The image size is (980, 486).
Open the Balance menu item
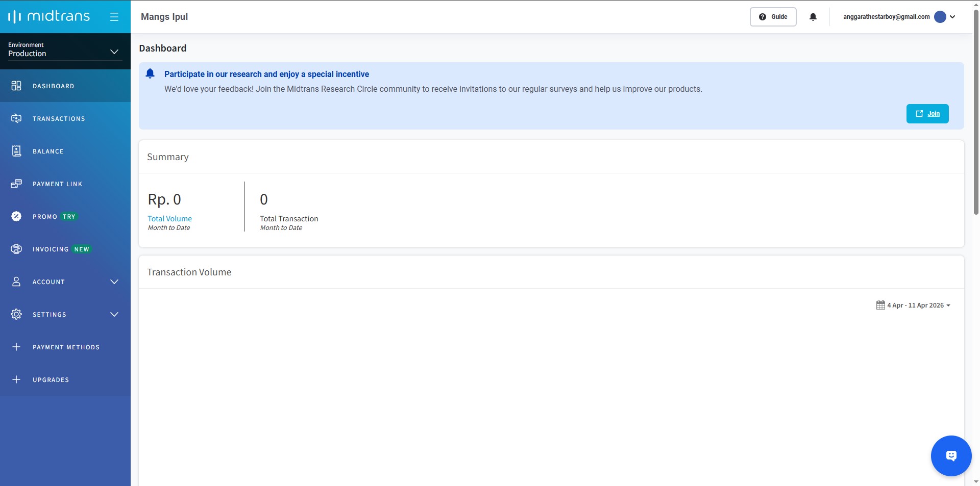pyautogui.click(x=48, y=151)
